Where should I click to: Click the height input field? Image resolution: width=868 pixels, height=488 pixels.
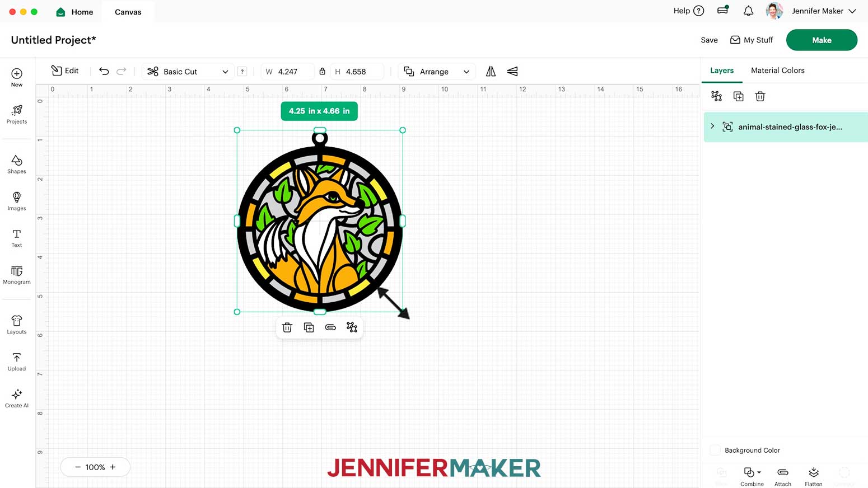(358, 72)
